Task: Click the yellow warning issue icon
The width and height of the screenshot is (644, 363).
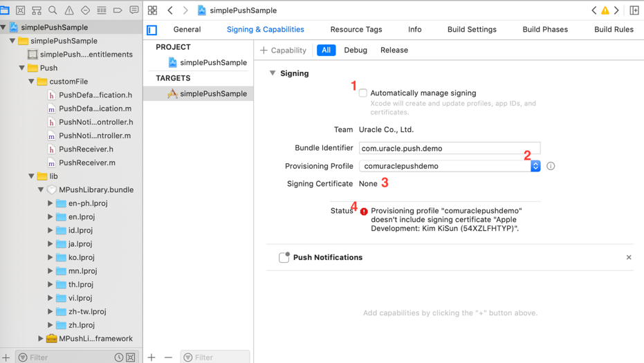Action: tap(605, 10)
